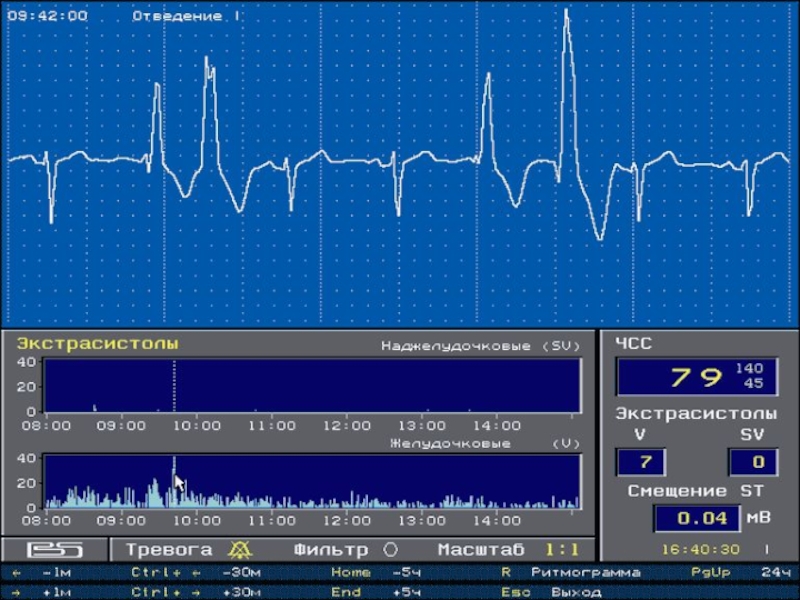The height and width of the screenshot is (600, 800).
Task: Click the 45 lower heart rate limit
Action: click(754, 383)
